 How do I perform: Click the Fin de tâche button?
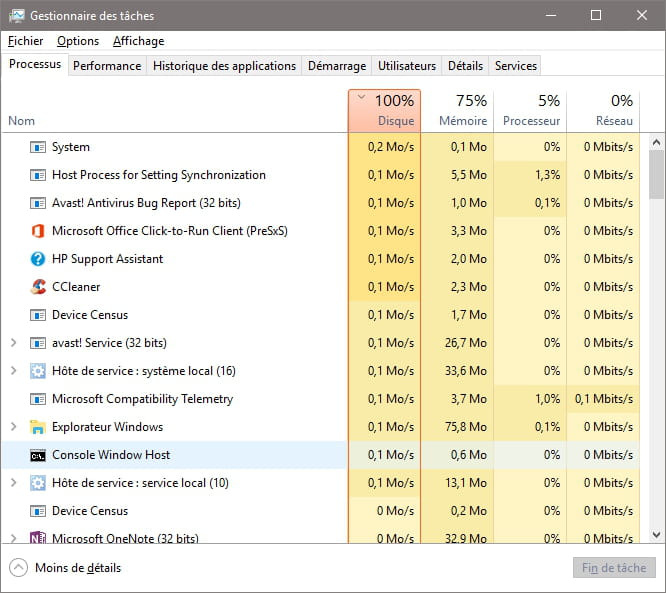click(x=614, y=568)
